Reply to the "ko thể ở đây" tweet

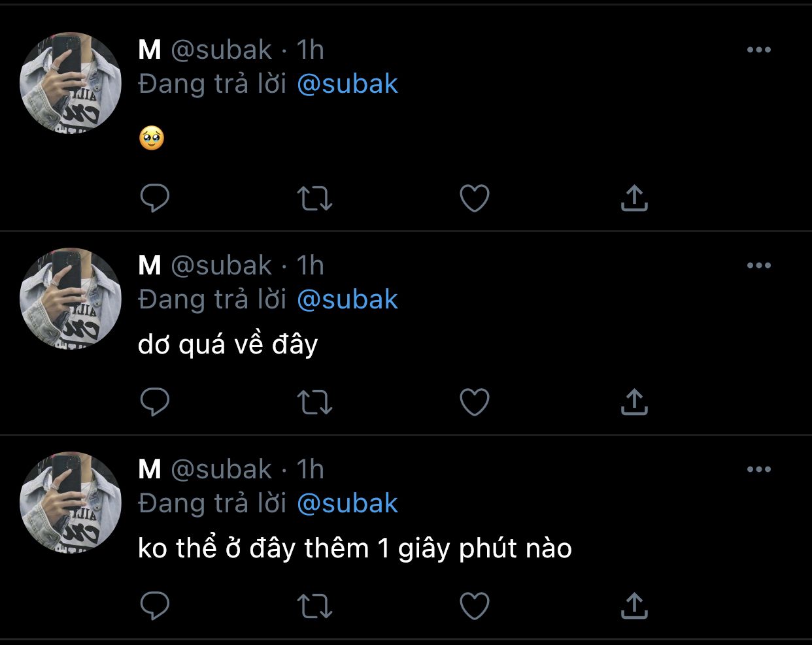pyautogui.click(x=155, y=606)
